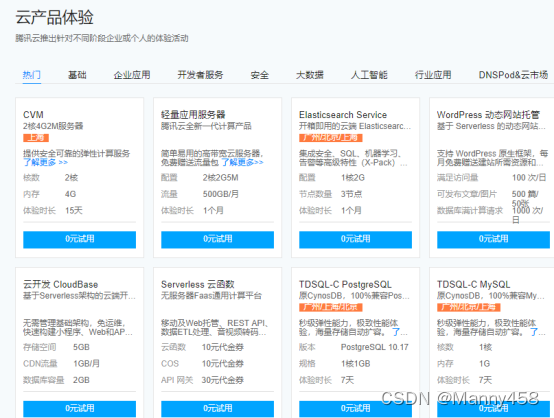Viewport: 554px width, 418px height.
Task: Switch to the 人工智能 tab
Action: [369, 75]
